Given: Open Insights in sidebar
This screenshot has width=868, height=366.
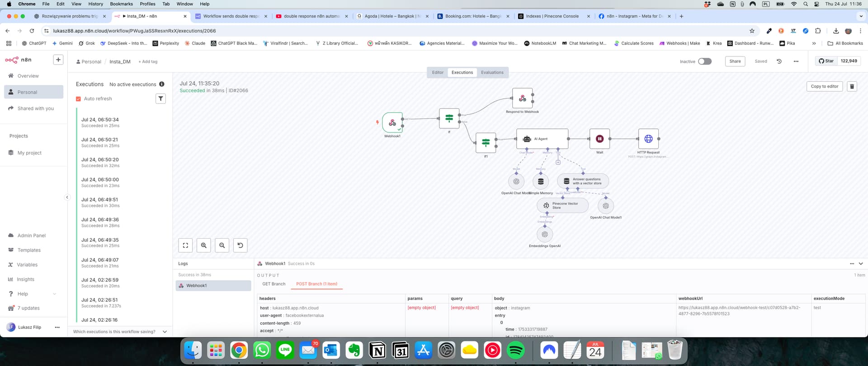Looking at the screenshot, I should point(33,279).
